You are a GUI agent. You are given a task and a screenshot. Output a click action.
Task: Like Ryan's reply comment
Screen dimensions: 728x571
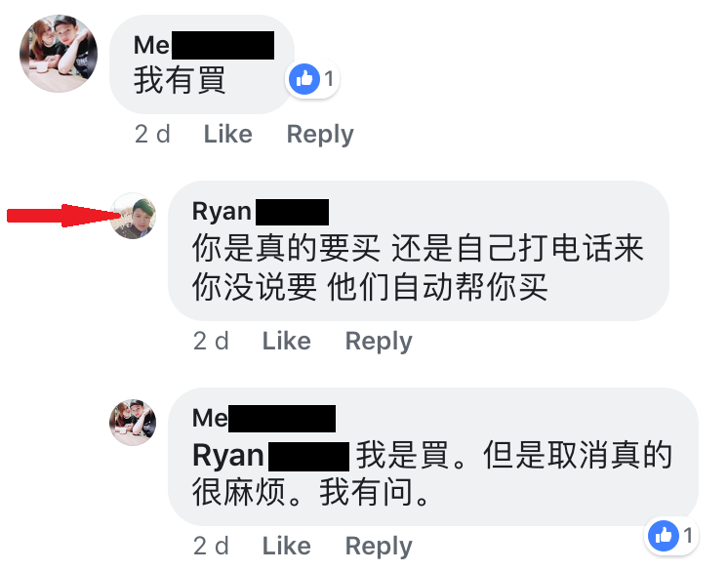(x=287, y=342)
